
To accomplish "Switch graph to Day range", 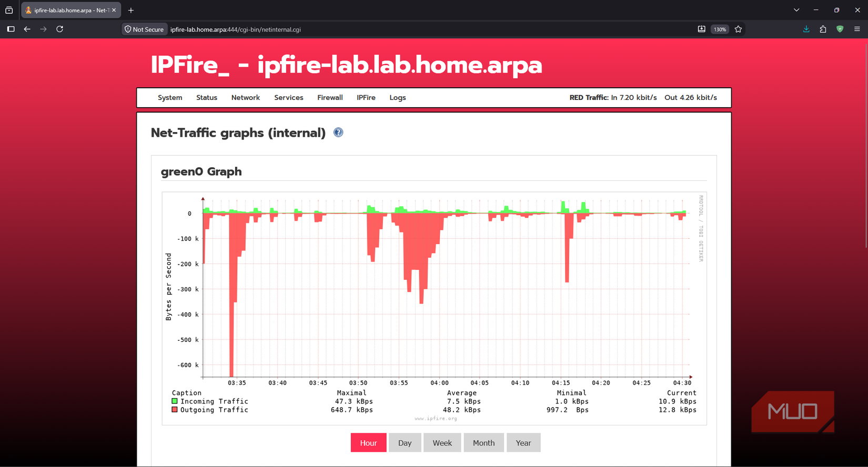I will 405,443.
